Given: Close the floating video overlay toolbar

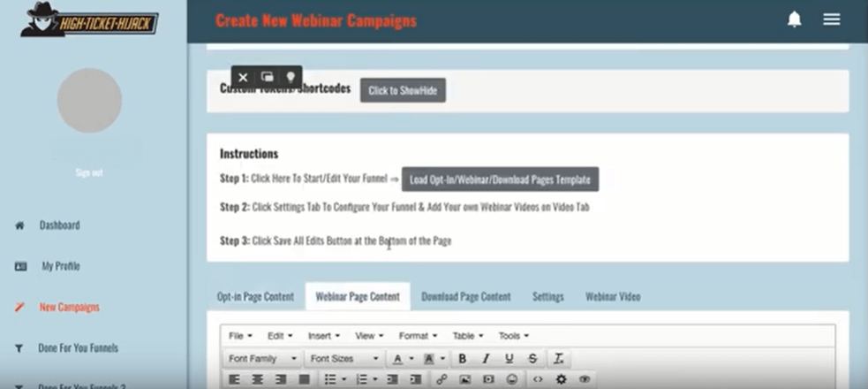Looking at the screenshot, I should (x=243, y=78).
